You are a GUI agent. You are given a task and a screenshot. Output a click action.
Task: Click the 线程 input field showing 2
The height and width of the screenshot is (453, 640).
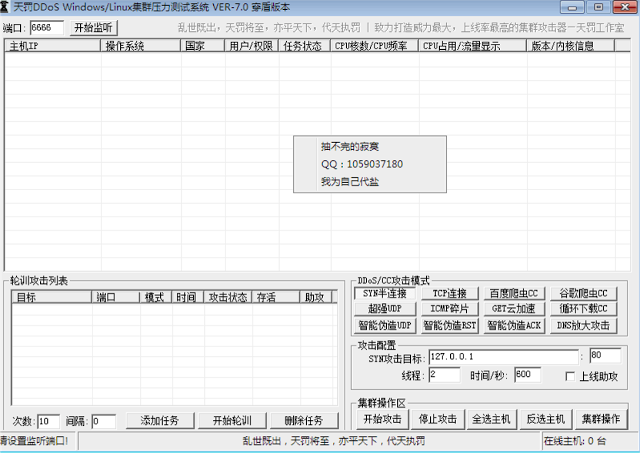[x=444, y=375]
